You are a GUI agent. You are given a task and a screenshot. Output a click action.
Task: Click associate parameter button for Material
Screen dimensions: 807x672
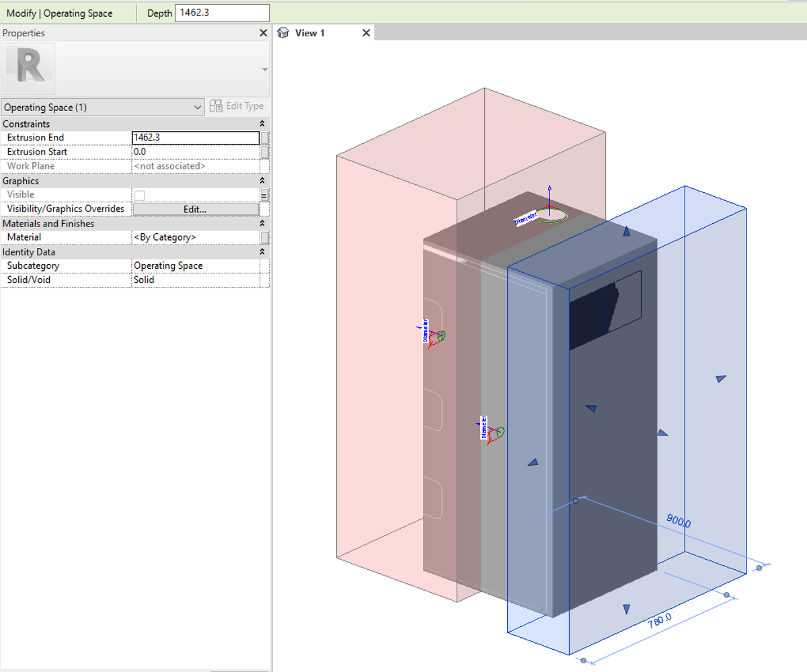265,237
